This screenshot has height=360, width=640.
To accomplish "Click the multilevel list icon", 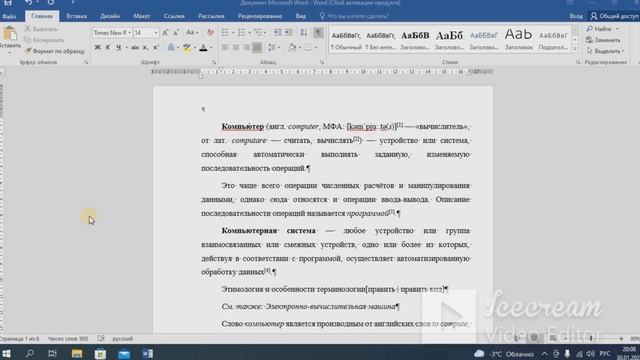I will tap(258, 33).
